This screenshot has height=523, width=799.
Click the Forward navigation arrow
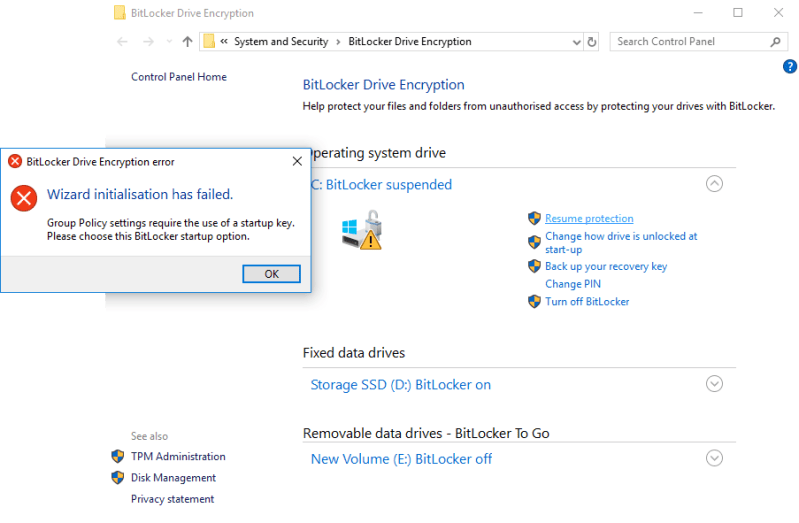click(148, 42)
